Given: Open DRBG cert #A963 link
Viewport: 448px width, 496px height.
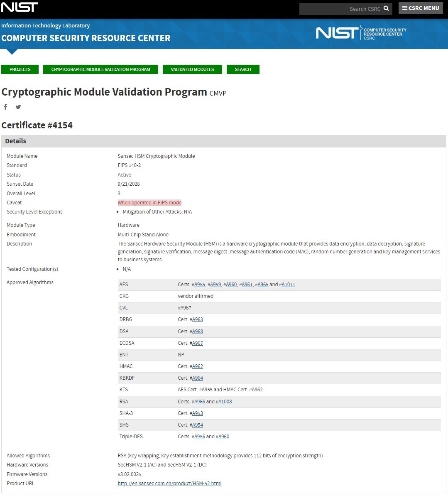Looking at the screenshot, I should (x=198, y=319).
